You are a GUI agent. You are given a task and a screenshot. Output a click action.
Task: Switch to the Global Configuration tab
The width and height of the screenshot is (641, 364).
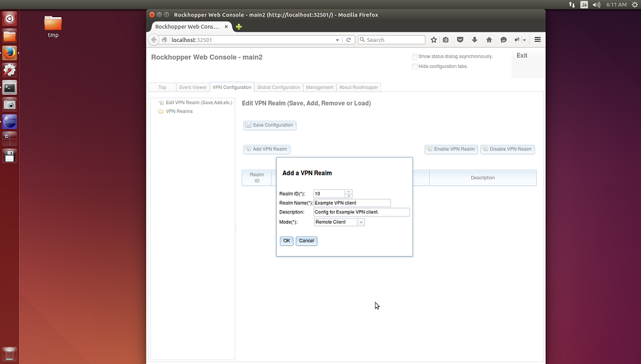(279, 87)
